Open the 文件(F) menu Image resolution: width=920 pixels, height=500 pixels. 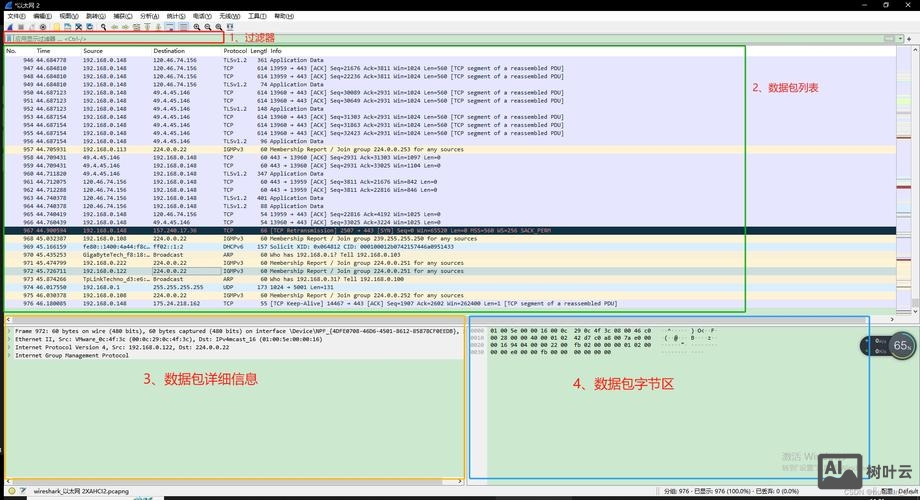[x=16, y=16]
